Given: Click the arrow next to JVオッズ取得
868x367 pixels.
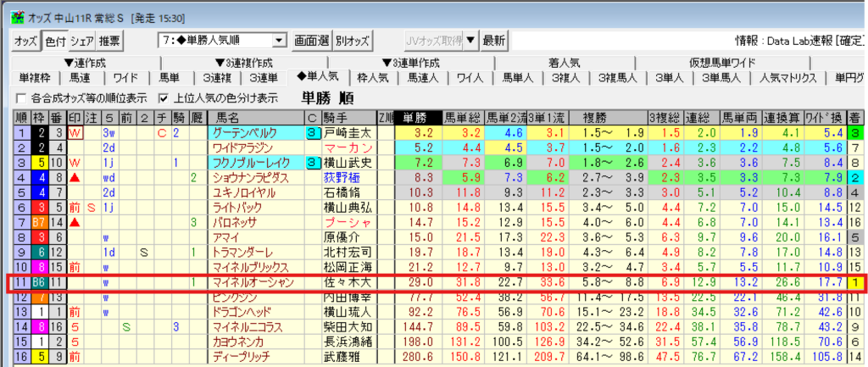Looking at the screenshot, I should [470, 40].
